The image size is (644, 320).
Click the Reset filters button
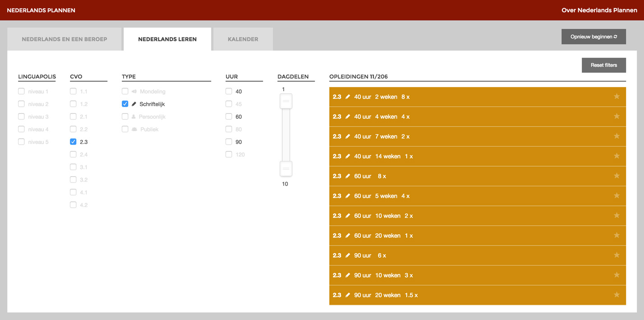click(604, 65)
